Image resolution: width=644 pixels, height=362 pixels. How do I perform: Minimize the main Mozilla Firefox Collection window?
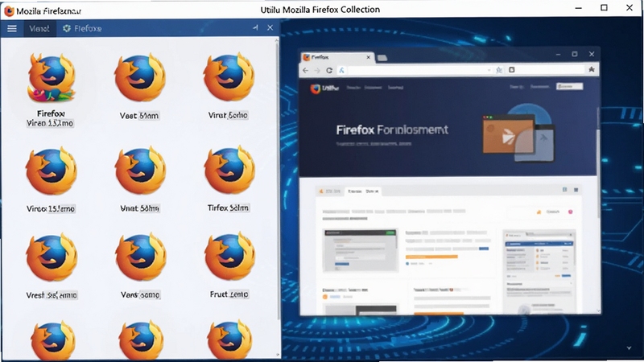(x=578, y=8)
